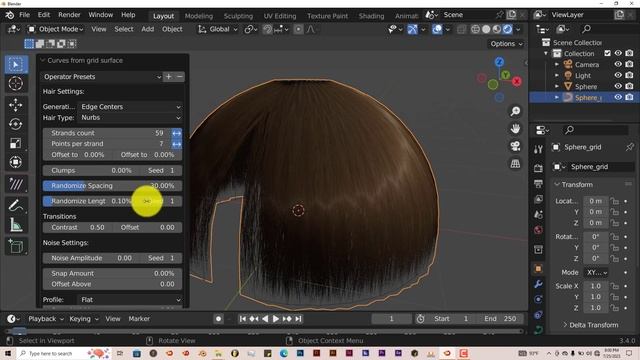Switch perspective/orthographic grid icon
The width and height of the screenshot is (640, 360).
coord(515,164)
